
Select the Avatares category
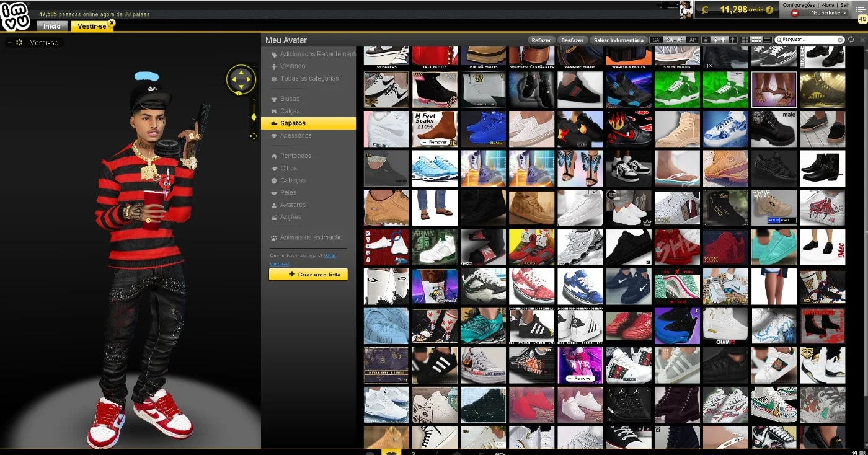click(293, 205)
